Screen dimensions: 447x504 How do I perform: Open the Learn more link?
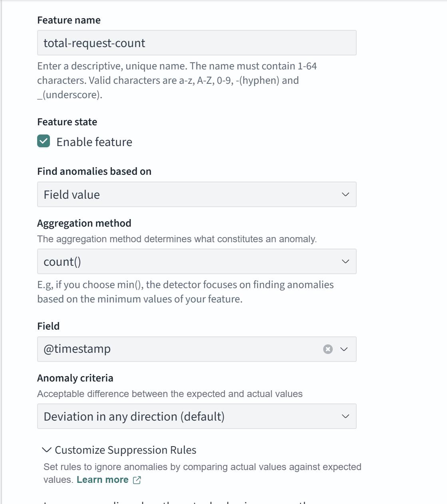point(103,480)
